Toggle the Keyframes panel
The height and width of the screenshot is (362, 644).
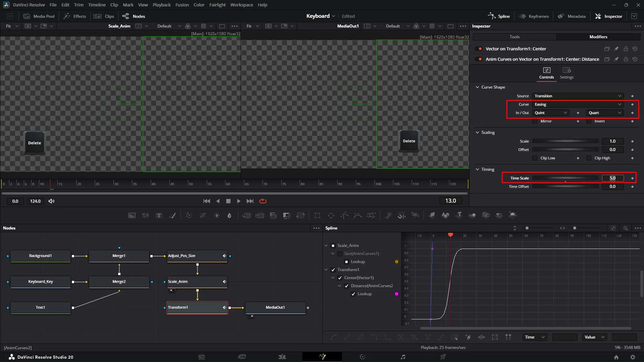(534, 16)
